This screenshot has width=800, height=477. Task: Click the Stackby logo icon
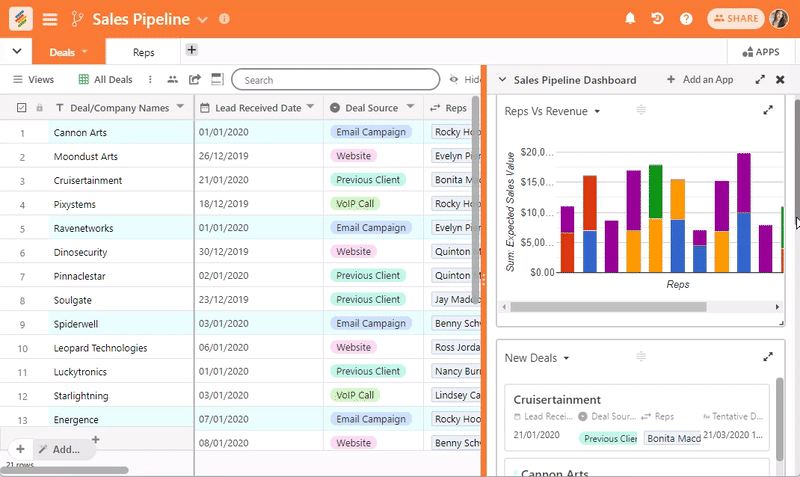pyautogui.click(x=21, y=19)
